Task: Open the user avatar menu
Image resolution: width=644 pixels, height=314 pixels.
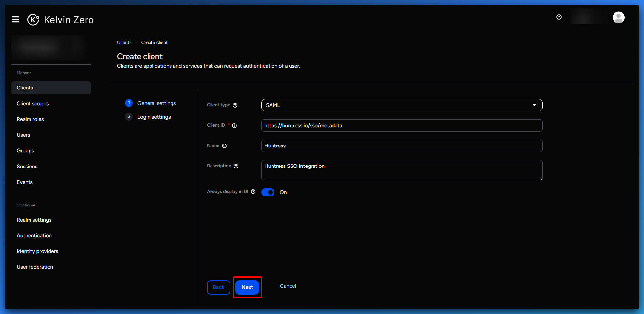Action: (x=619, y=17)
